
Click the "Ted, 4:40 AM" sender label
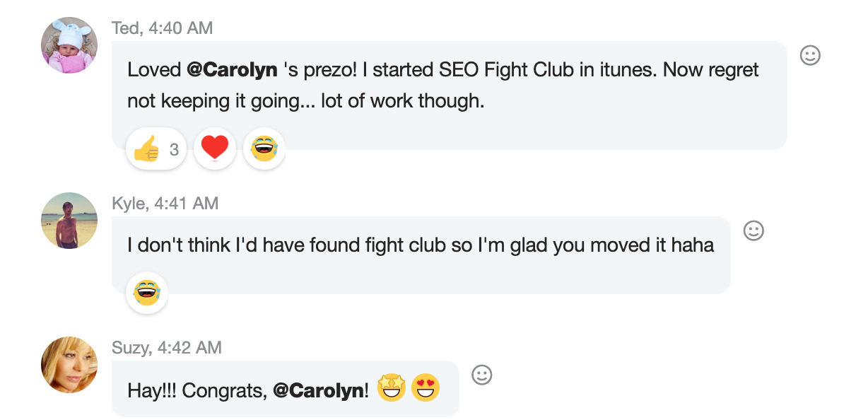point(162,28)
